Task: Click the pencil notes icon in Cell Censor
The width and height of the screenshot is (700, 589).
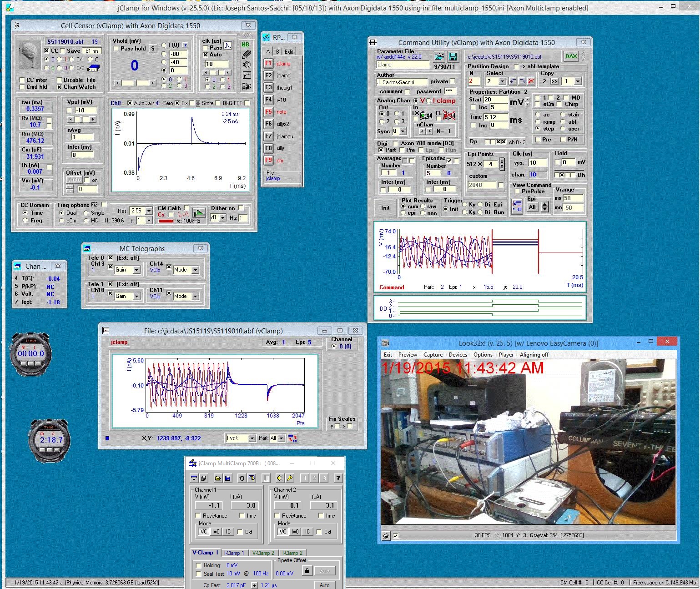Action: 246,55
